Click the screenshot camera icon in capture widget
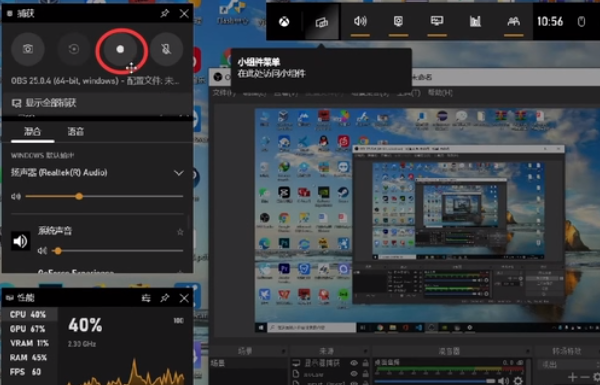Image resolution: width=600 pixels, height=385 pixels. (28, 49)
